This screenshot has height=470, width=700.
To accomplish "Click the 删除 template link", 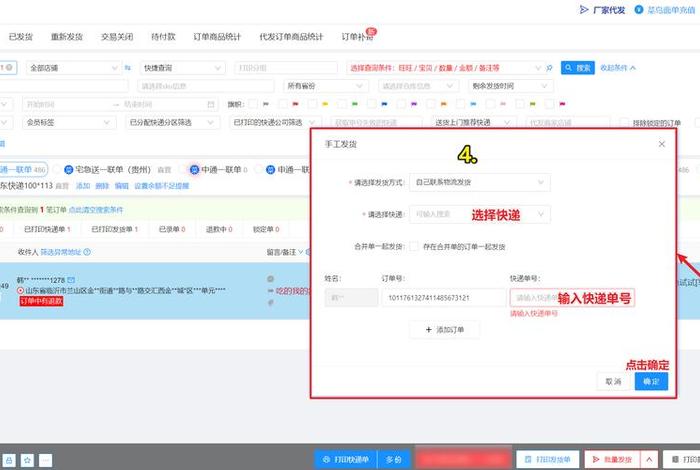I will click(102, 186).
